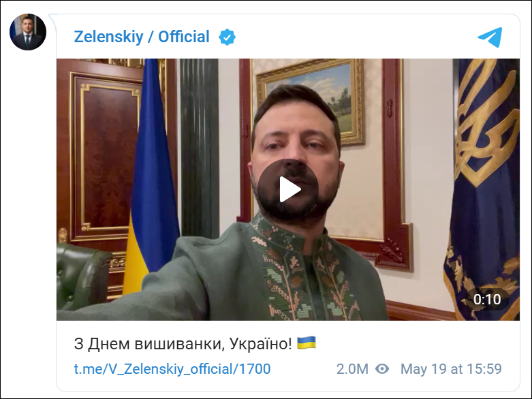Image resolution: width=532 pixels, height=399 pixels.
Task: Open the Zelenskiy / Official channel name
Action: [142, 37]
